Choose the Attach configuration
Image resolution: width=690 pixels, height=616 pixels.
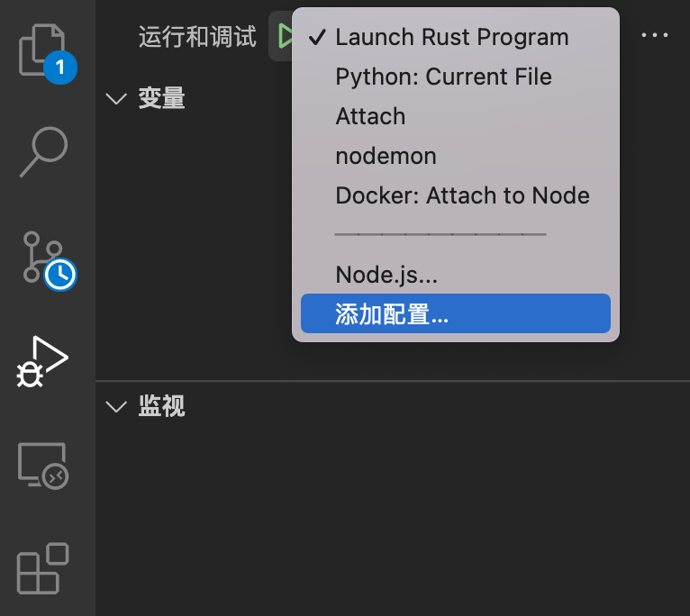456,116
